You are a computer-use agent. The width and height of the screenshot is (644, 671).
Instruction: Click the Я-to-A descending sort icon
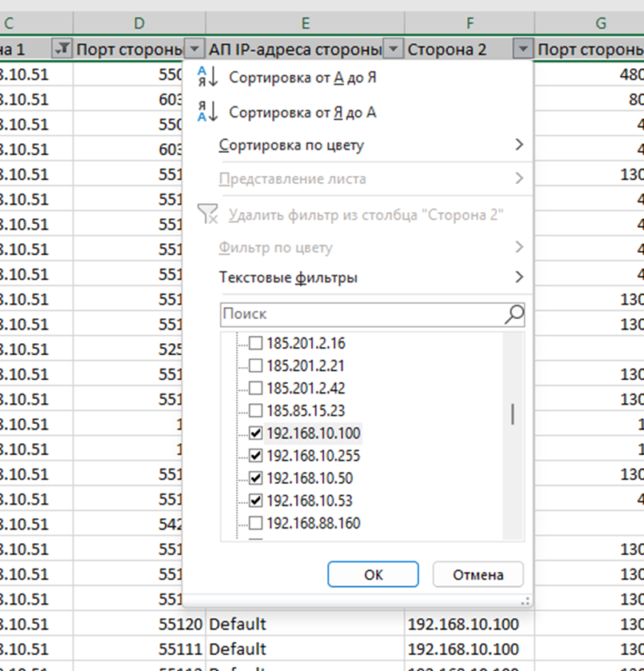click(207, 112)
